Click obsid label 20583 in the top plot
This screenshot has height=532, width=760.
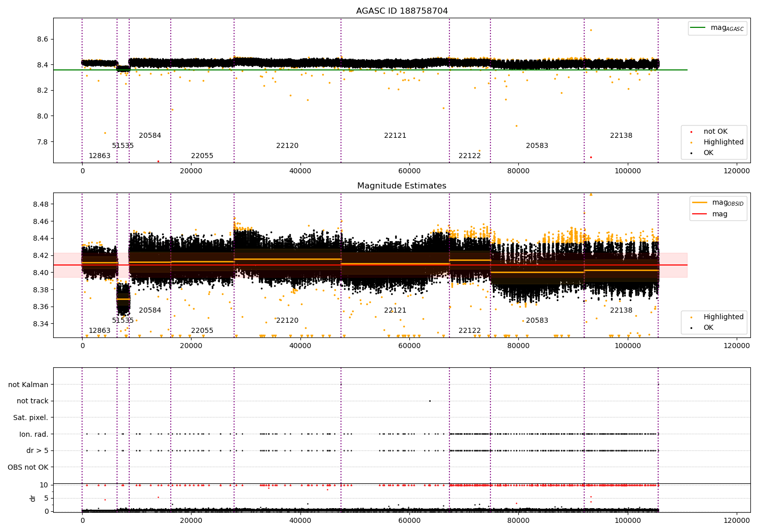537,146
